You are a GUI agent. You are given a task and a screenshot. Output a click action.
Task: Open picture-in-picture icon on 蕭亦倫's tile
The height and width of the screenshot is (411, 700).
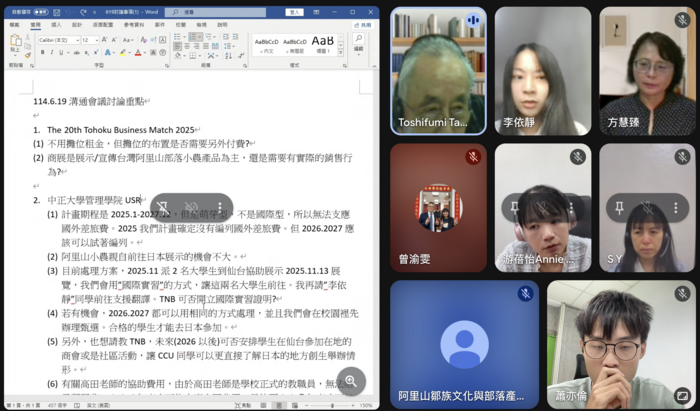click(x=682, y=395)
